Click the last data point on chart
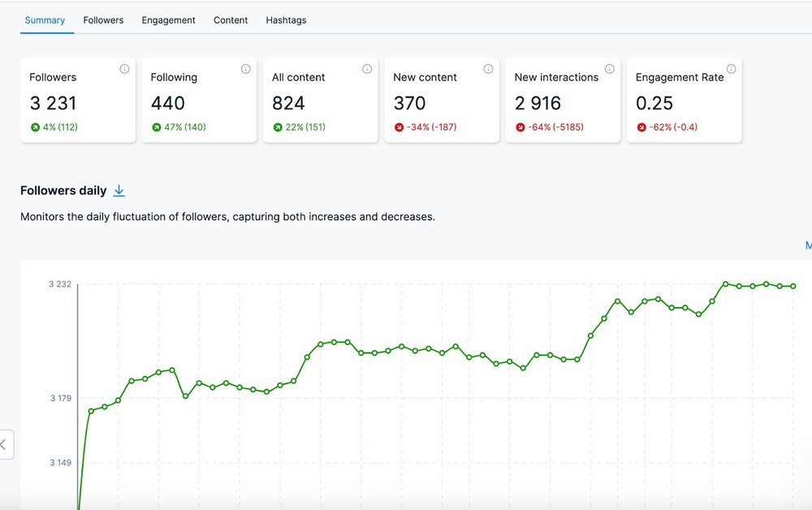Image resolution: width=812 pixels, height=510 pixels. point(793,286)
